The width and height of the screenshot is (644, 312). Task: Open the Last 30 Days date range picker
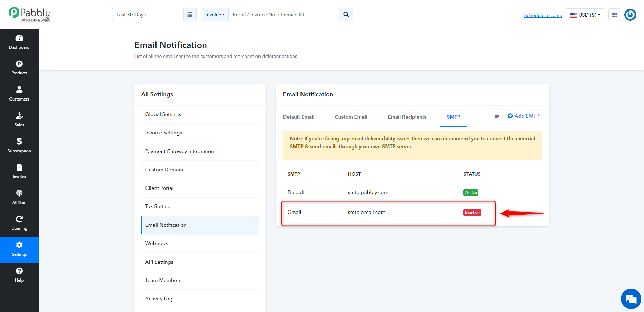148,15
